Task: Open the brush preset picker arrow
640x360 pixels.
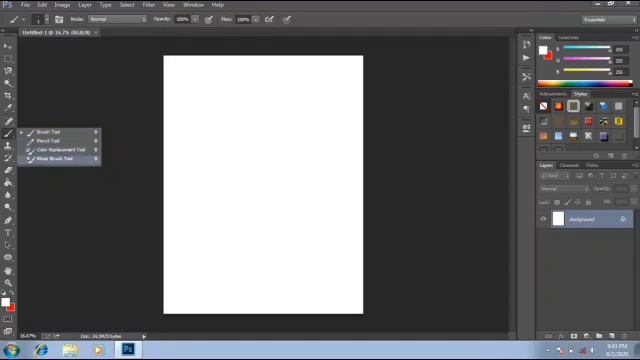Action: click(x=47, y=19)
